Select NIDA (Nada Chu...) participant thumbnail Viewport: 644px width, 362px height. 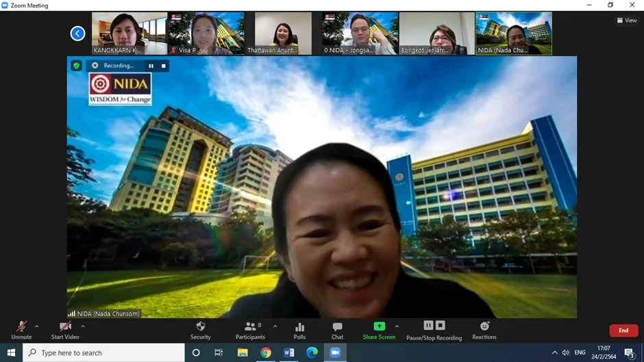tap(514, 34)
